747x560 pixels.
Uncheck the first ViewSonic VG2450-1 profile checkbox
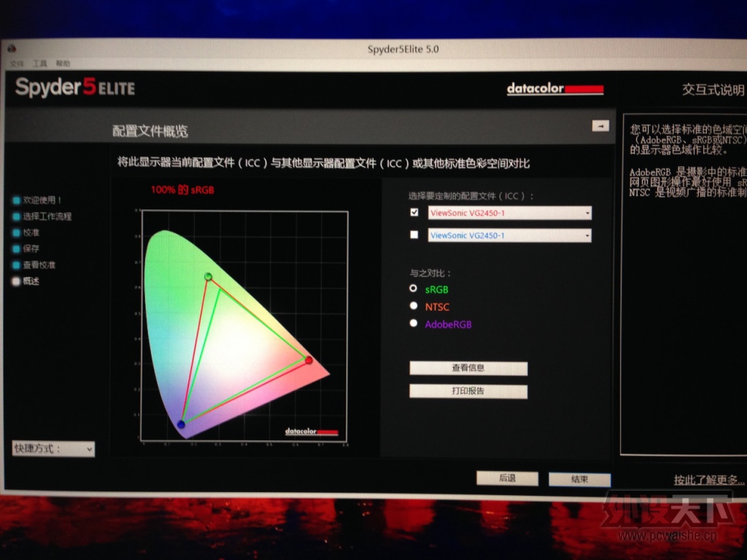tap(414, 212)
